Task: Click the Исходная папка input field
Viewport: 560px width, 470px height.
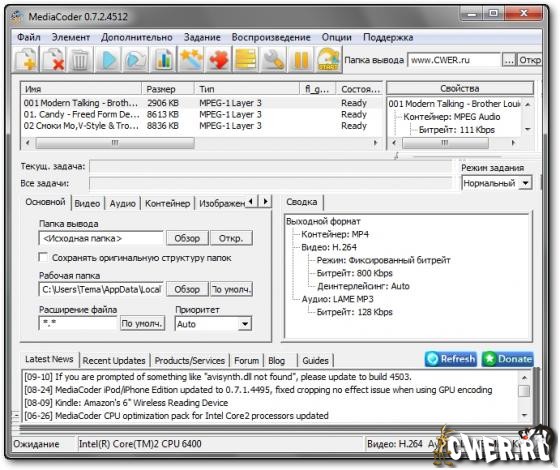Action: pos(101,238)
